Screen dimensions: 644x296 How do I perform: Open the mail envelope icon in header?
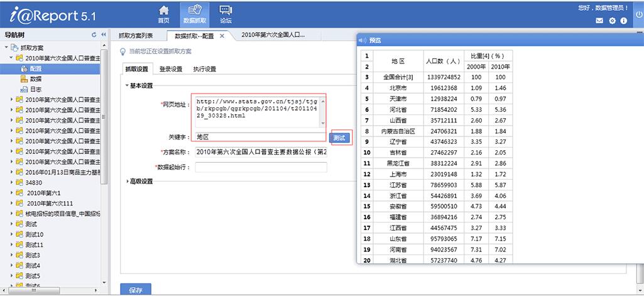tap(599, 21)
